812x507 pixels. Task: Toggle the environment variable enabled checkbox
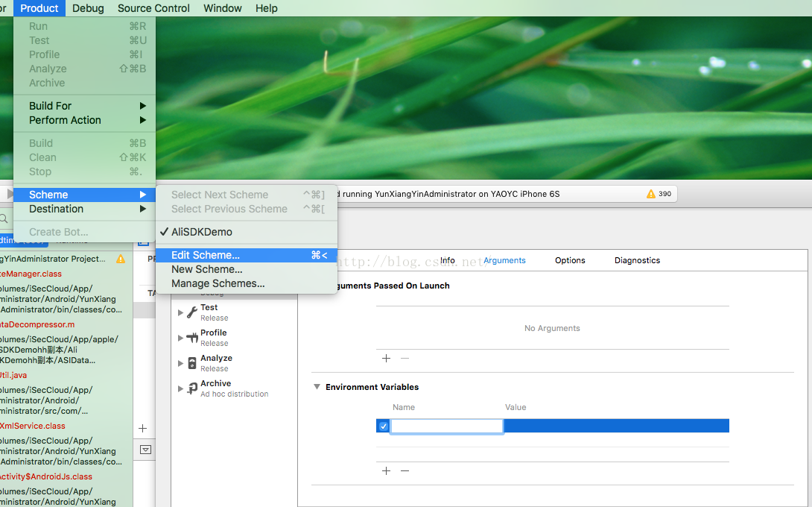pyautogui.click(x=383, y=426)
